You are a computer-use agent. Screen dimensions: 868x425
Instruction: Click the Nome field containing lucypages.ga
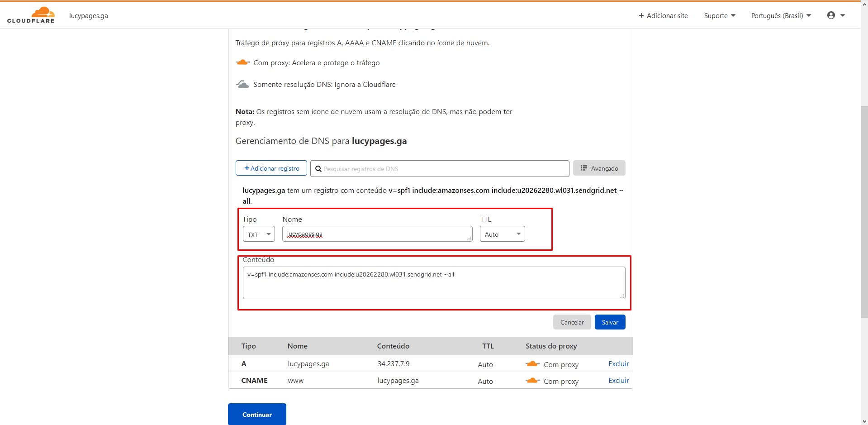(x=377, y=234)
